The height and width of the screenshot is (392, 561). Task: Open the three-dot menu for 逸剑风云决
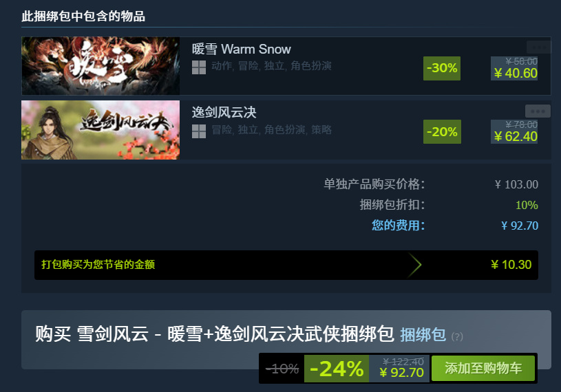click(538, 111)
